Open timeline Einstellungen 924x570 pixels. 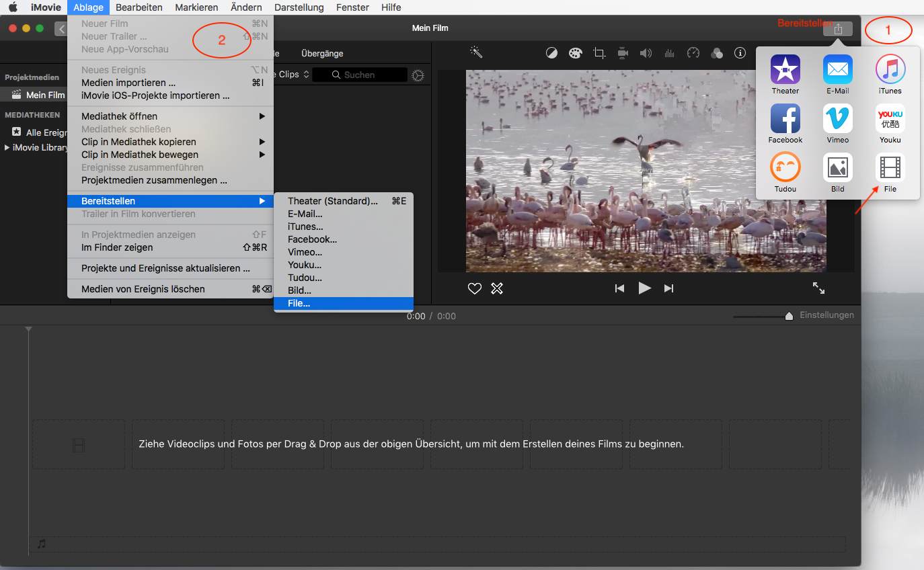[x=826, y=315]
